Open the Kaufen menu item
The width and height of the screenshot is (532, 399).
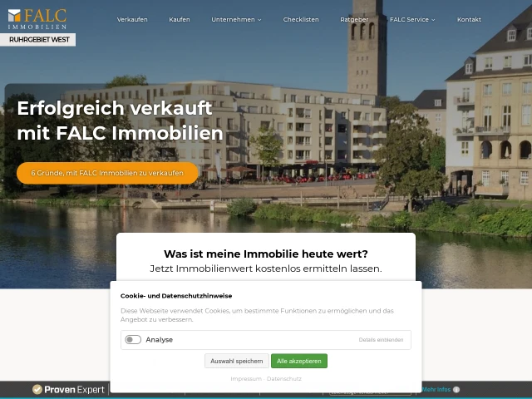(180, 20)
